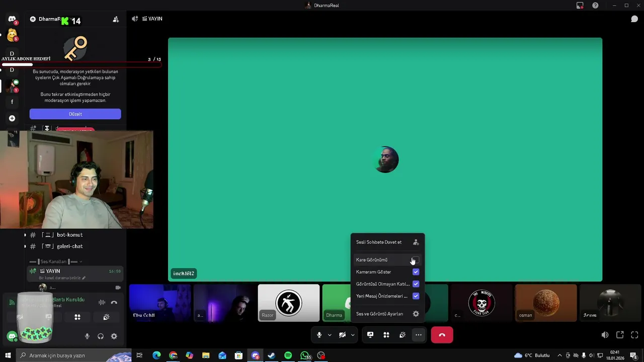The width and height of the screenshot is (644, 362).
Task: Share your screen from call controls
Action: [370, 335]
